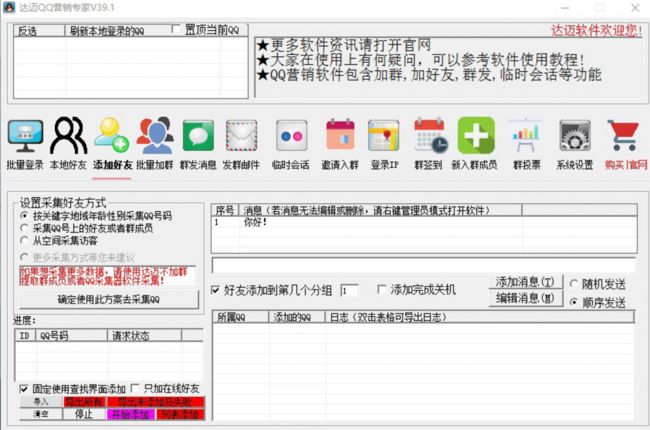
Task: Open the 群签到 calendar clock icon
Action: click(x=430, y=136)
